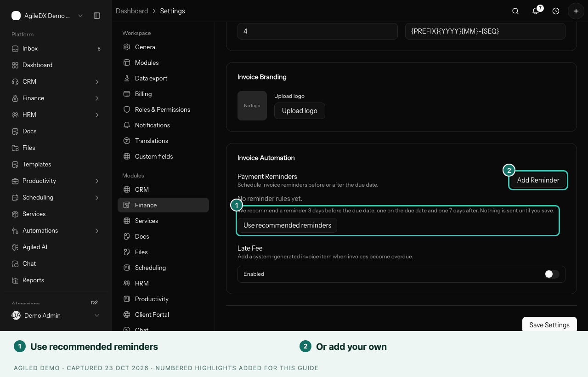
Task: Click the Add Reminder button
Action: point(538,180)
